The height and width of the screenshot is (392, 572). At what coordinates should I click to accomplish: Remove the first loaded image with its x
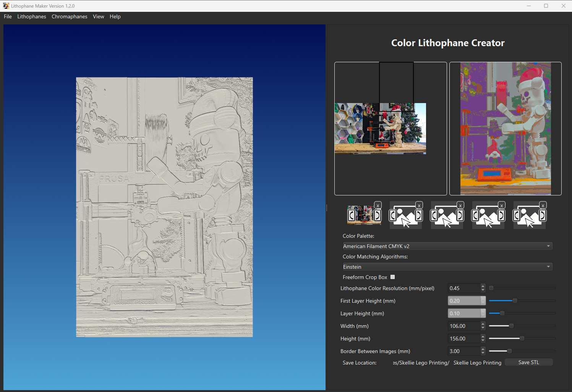pos(378,205)
